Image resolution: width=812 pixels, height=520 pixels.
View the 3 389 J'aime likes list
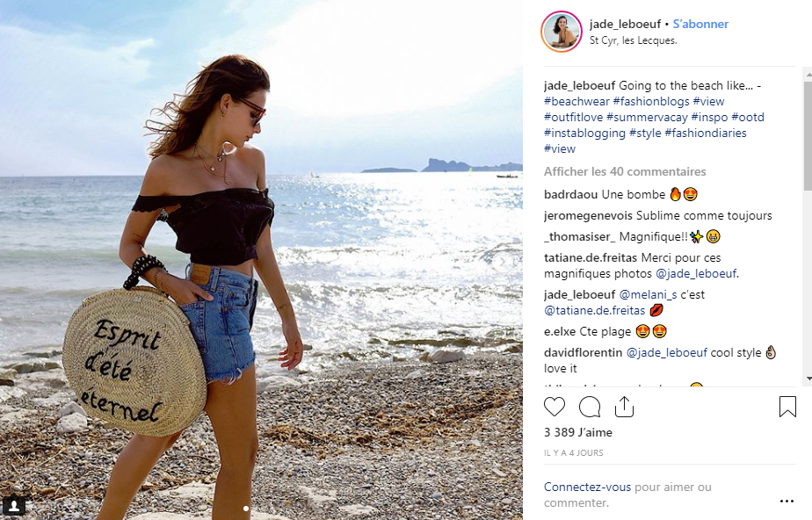coord(578,432)
